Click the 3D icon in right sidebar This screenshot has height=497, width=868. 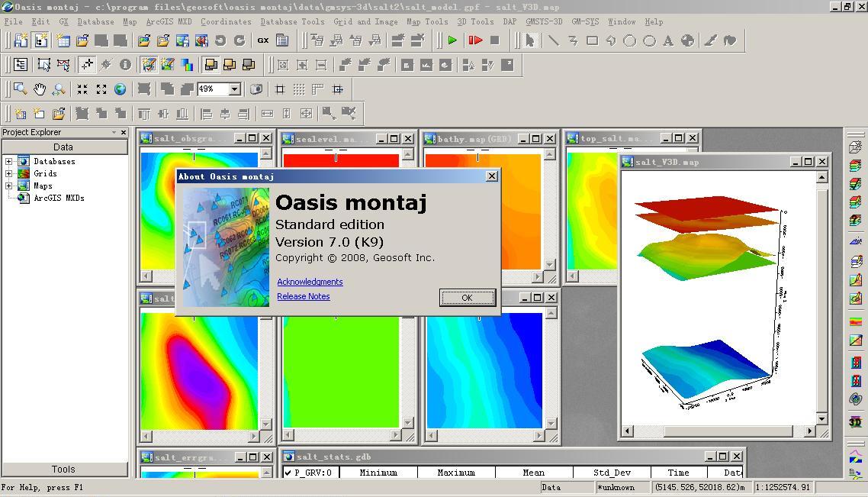[x=855, y=422]
